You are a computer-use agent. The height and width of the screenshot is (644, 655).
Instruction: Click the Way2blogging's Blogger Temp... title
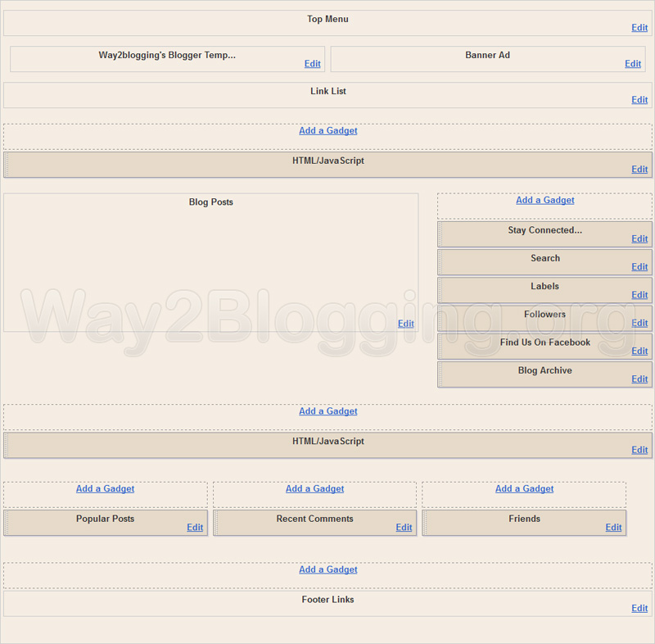click(167, 55)
